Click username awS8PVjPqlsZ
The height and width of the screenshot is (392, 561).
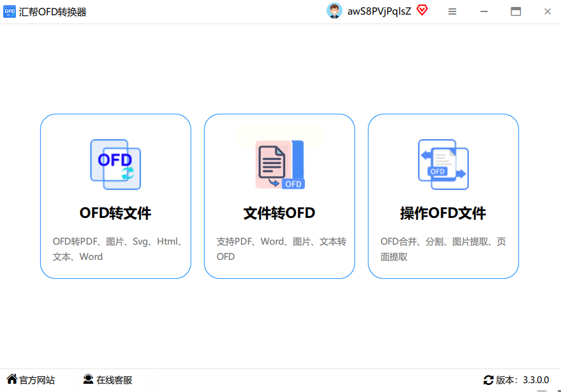tap(379, 11)
